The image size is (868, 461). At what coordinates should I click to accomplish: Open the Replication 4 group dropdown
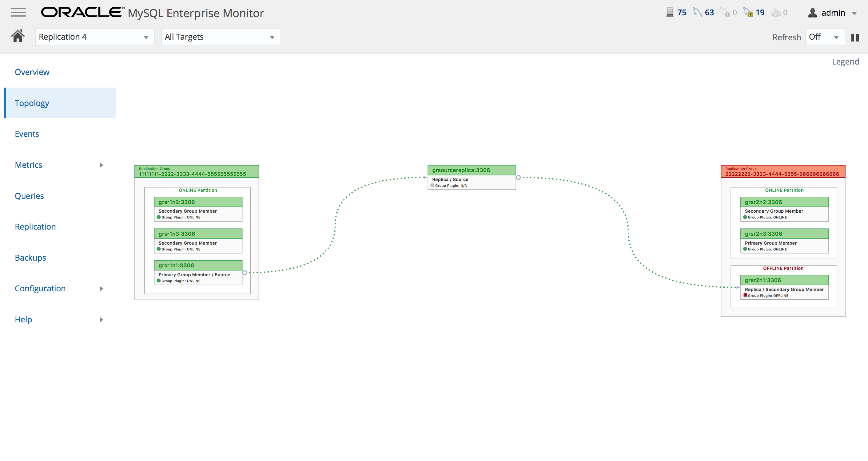pos(95,37)
